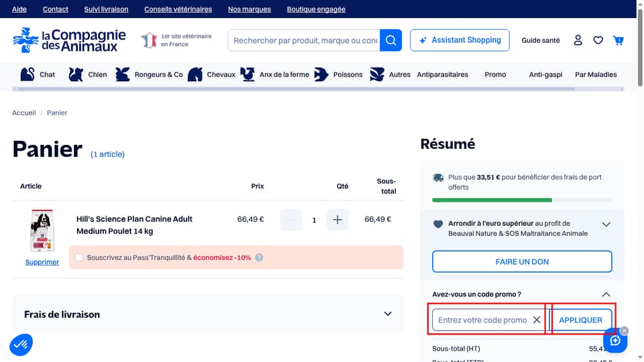
Task: Open Rongeurs & Co menu
Action: [x=158, y=74]
